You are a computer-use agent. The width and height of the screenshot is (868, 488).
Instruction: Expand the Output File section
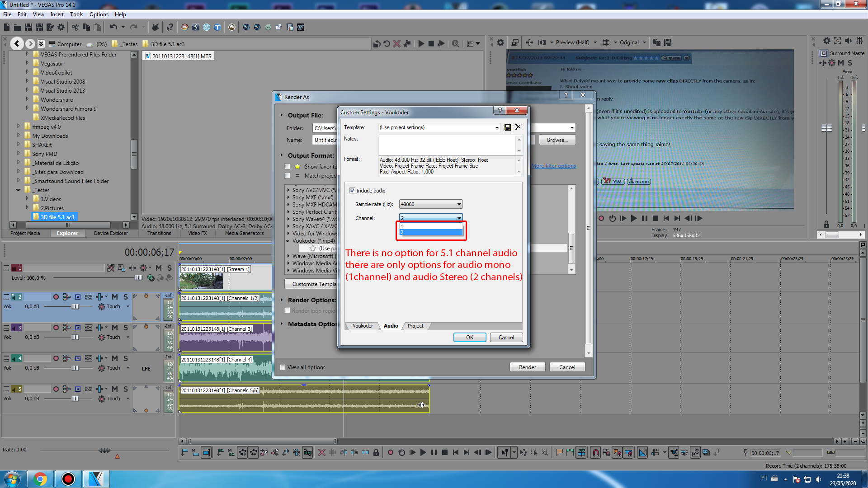tap(282, 115)
